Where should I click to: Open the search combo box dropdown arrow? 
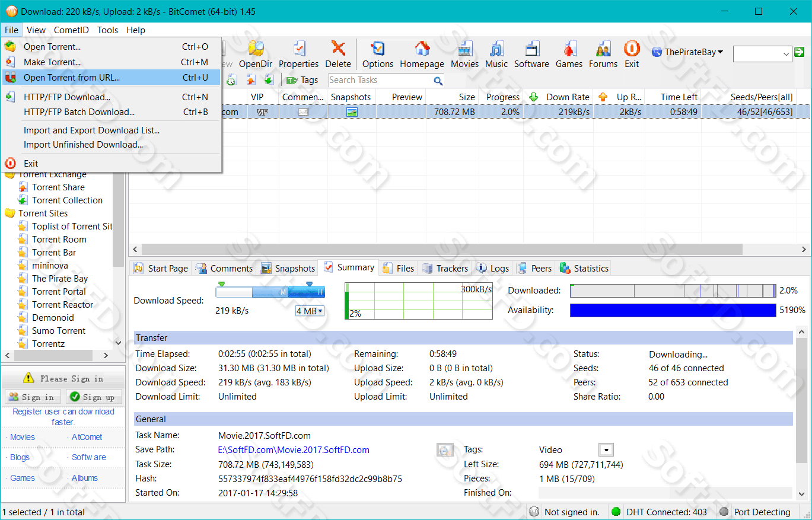tap(786, 54)
